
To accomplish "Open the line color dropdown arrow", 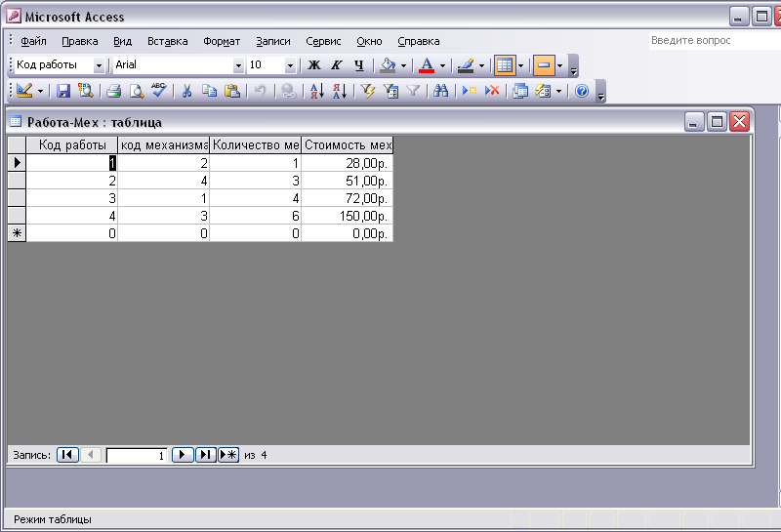I will [481, 65].
